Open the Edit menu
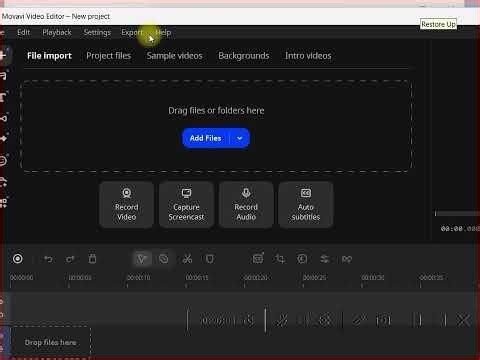 [x=23, y=32]
